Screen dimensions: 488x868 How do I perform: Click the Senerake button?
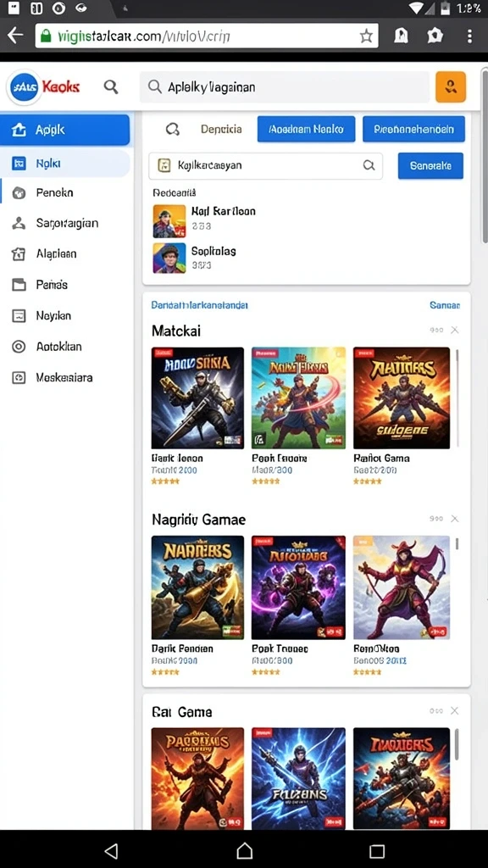tap(430, 165)
